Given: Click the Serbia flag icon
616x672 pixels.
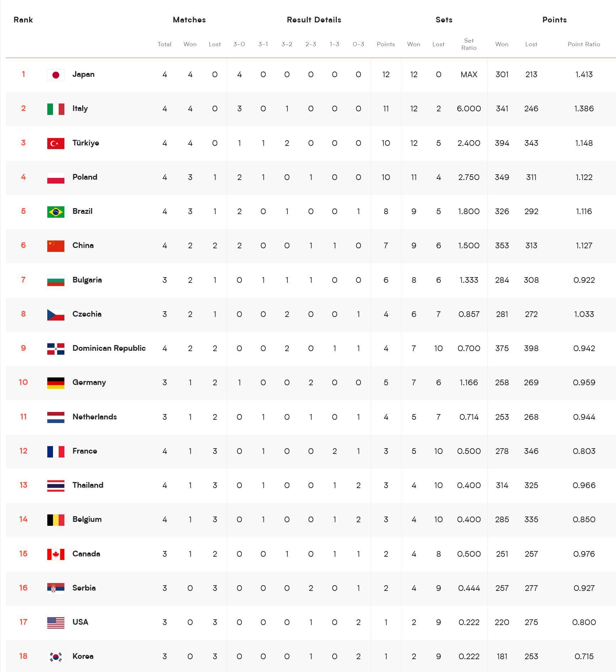Looking at the screenshot, I should tap(56, 588).
